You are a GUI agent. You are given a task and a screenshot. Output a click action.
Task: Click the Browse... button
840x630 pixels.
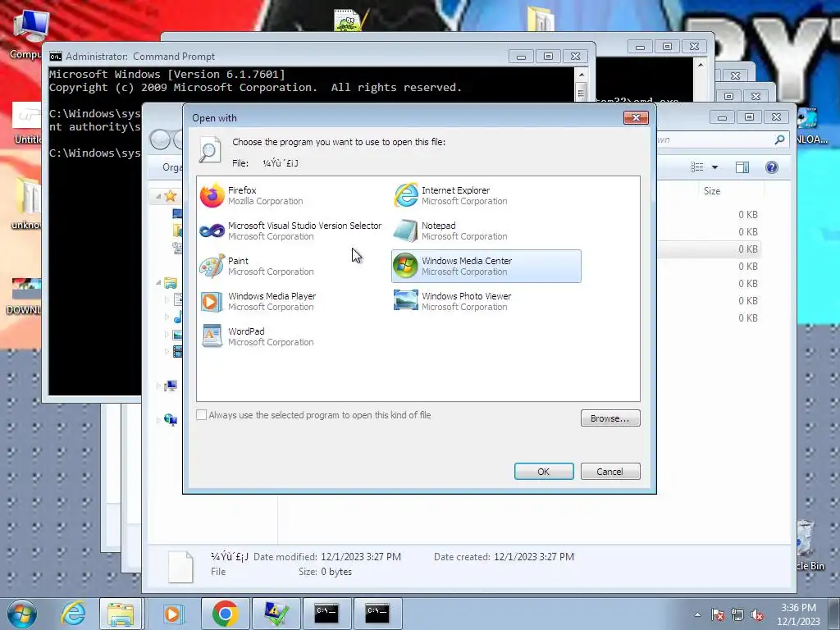coord(610,418)
